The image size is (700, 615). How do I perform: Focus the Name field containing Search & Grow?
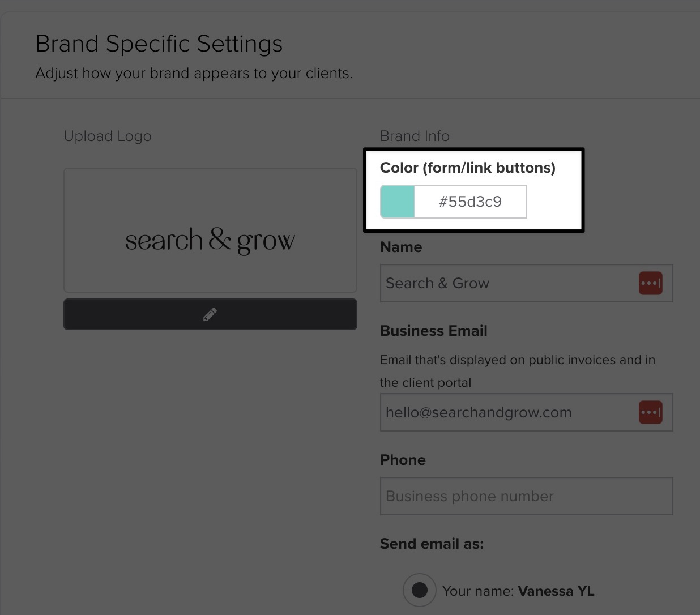[526, 283]
